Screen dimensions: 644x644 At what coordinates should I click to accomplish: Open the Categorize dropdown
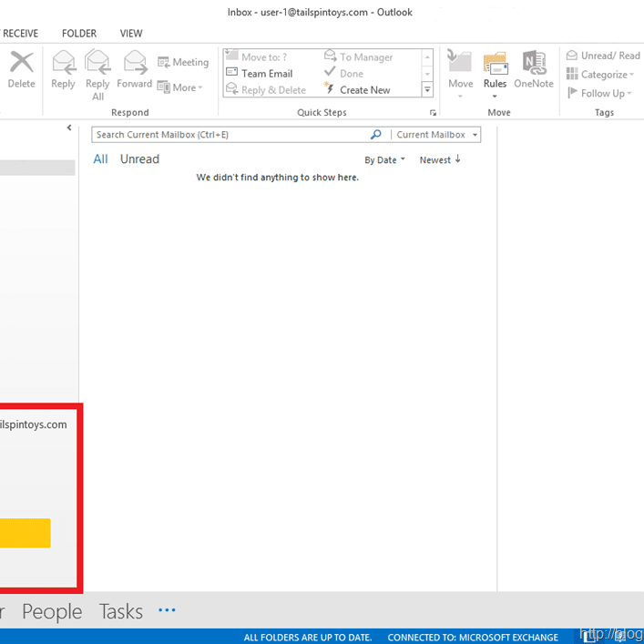tap(600, 75)
